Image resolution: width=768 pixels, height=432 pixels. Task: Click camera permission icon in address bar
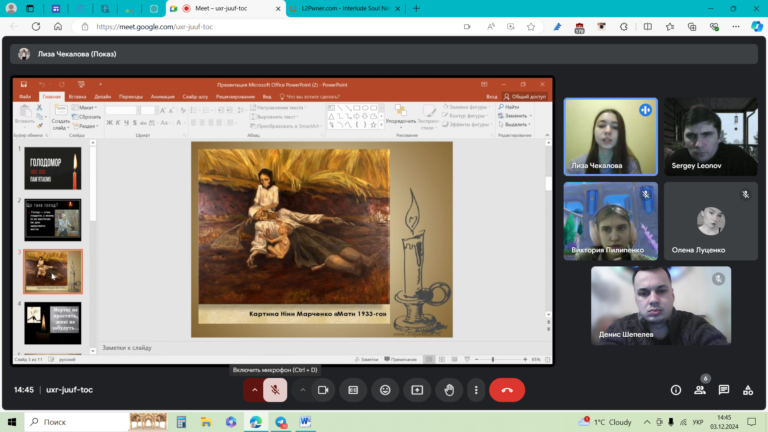click(x=467, y=26)
